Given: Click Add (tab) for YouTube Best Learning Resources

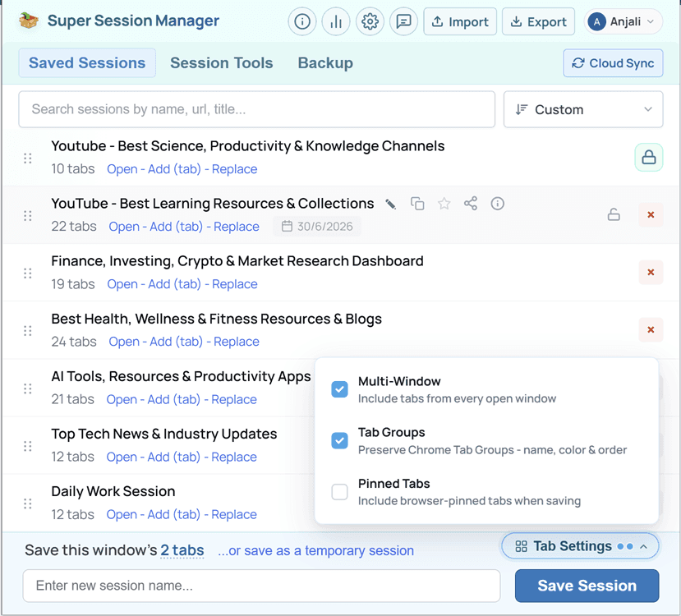Looking at the screenshot, I should (177, 227).
